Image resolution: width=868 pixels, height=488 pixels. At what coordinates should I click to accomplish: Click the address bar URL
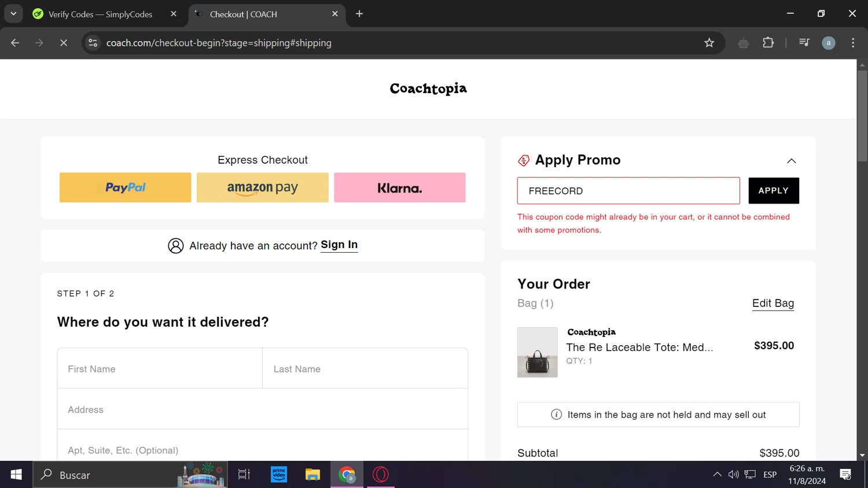click(x=219, y=43)
